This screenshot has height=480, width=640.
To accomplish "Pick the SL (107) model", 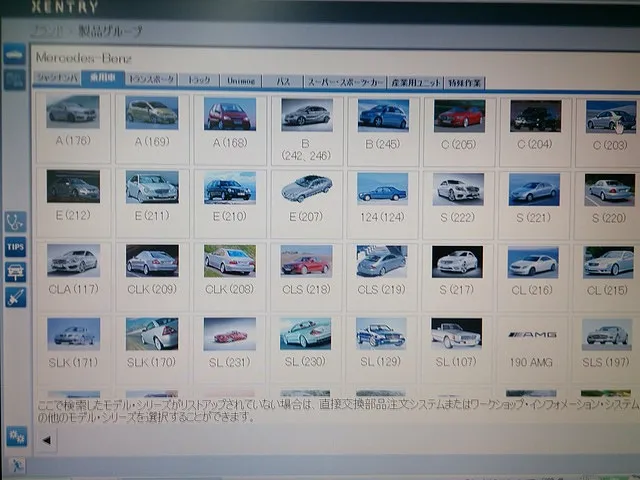I will [456, 350].
